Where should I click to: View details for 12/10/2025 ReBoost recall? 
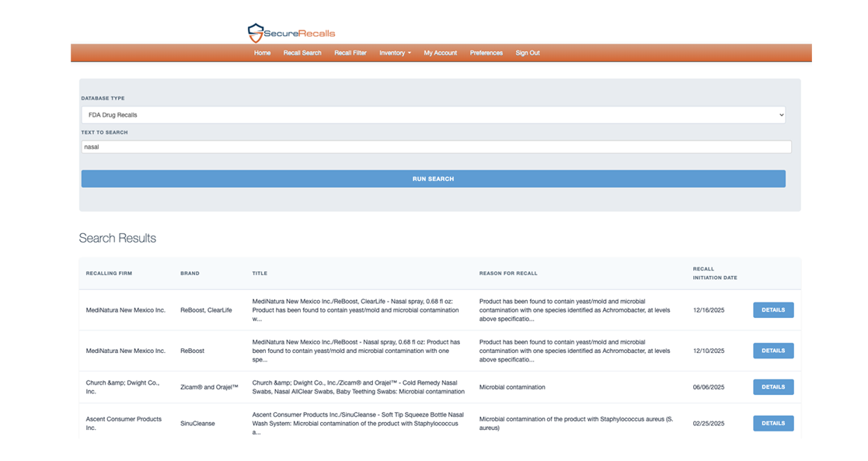[773, 351]
